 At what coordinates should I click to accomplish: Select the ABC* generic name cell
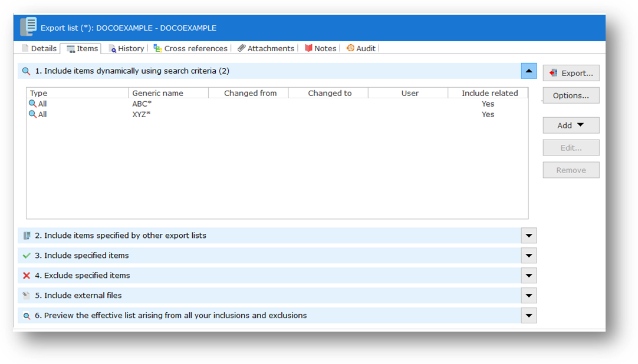click(142, 104)
